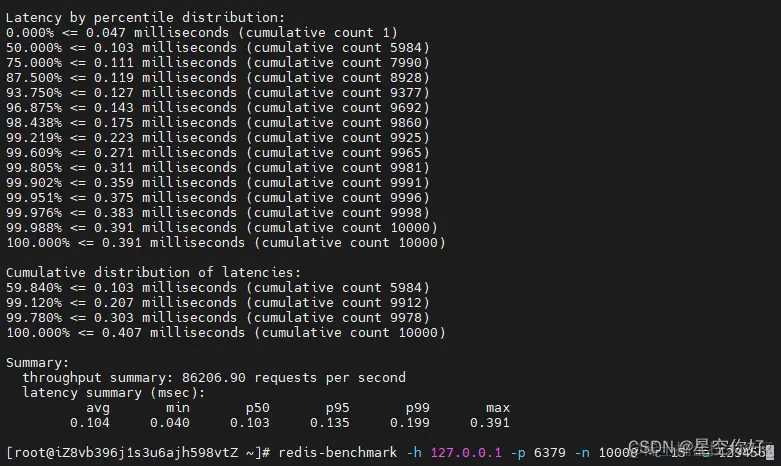Click the 99.609% <= 0.271 milliseconds line
Image resolution: width=781 pixels, height=466 pixels.
218,152
